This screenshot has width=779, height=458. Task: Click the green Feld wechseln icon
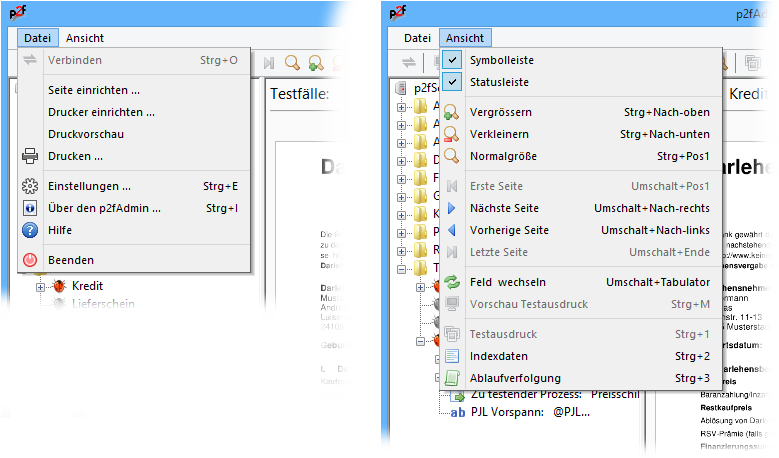(x=452, y=282)
